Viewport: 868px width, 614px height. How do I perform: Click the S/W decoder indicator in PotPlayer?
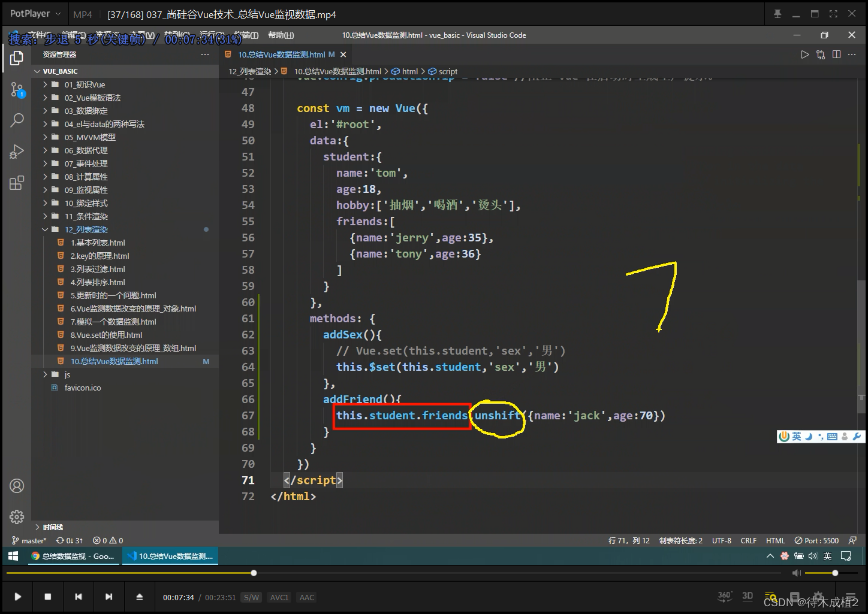click(x=252, y=597)
